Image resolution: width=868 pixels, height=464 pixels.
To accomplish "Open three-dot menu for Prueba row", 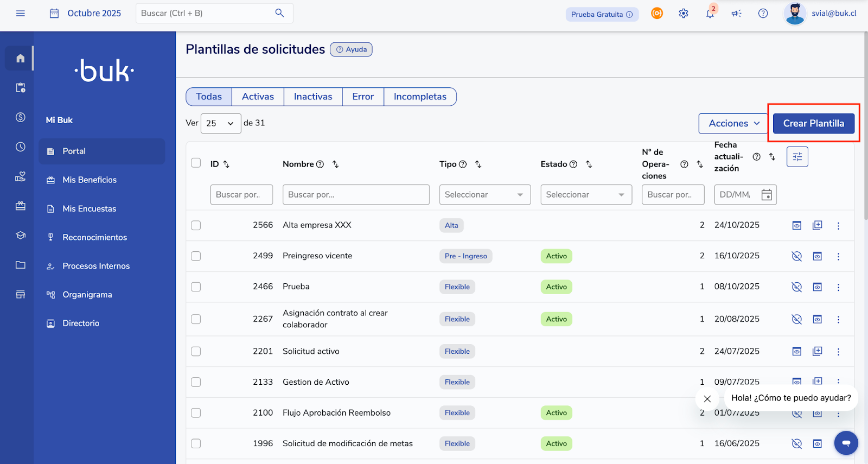I will [838, 287].
